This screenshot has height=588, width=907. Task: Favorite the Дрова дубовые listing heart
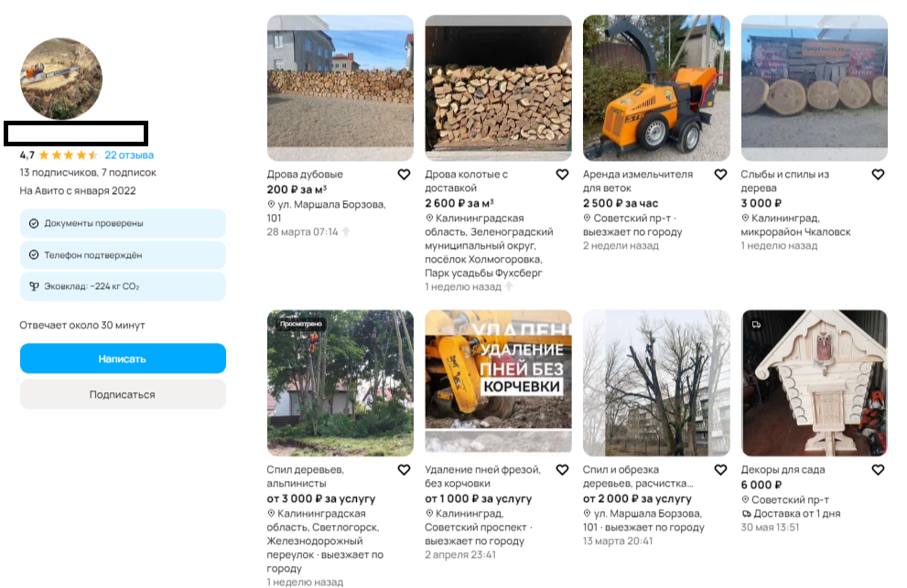pyautogui.click(x=404, y=174)
